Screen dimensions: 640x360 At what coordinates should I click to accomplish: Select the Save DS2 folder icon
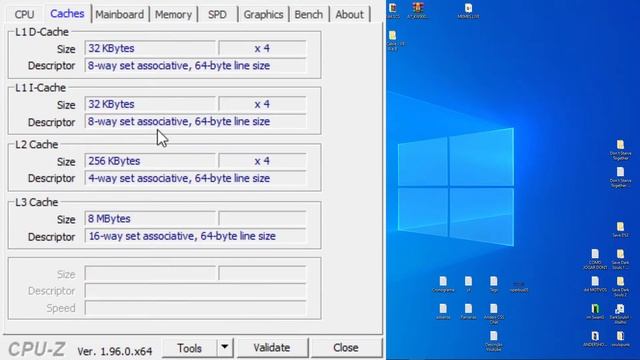coord(620,230)
